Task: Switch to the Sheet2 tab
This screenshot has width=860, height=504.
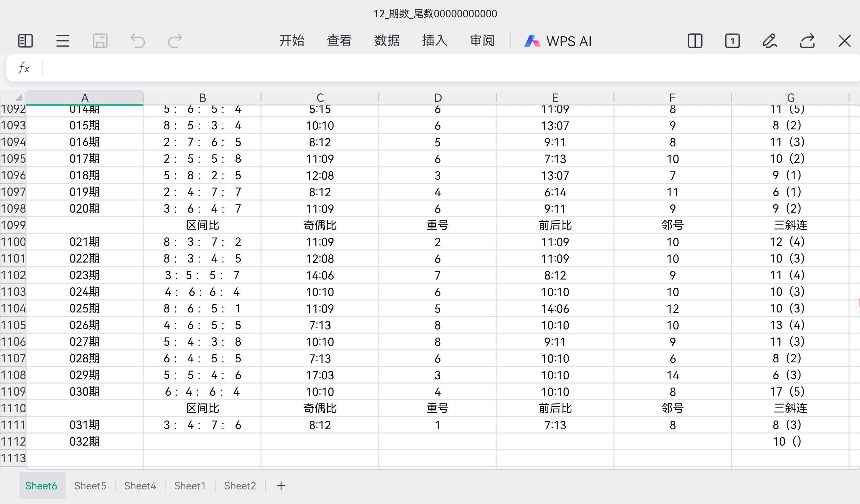Action: (240, 486)
